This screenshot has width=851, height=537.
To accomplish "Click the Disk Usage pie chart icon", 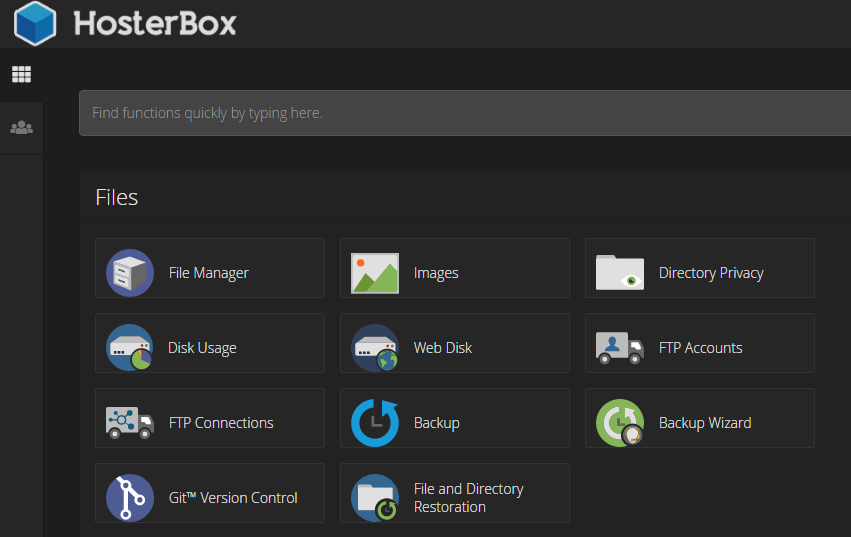I will click(130, 348).
